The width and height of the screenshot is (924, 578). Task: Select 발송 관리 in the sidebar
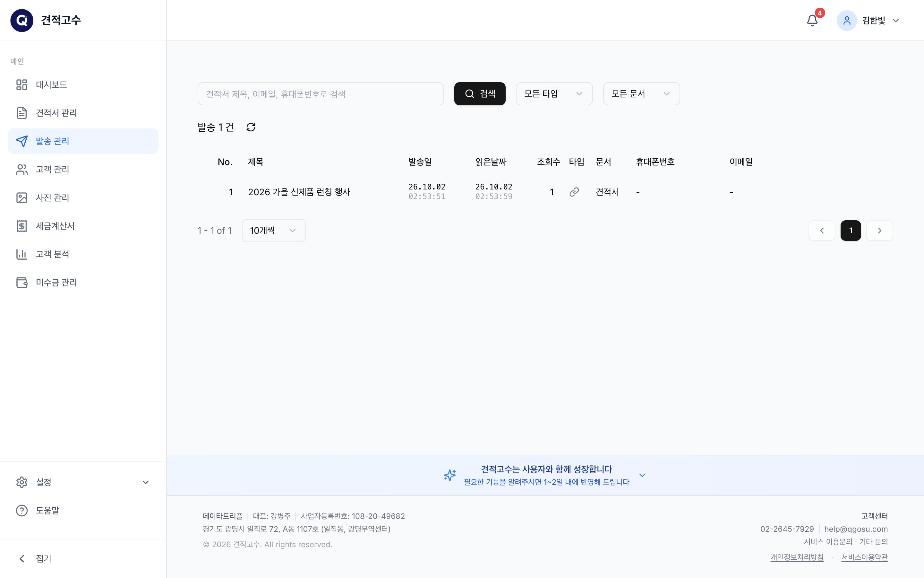pos(83,141)
